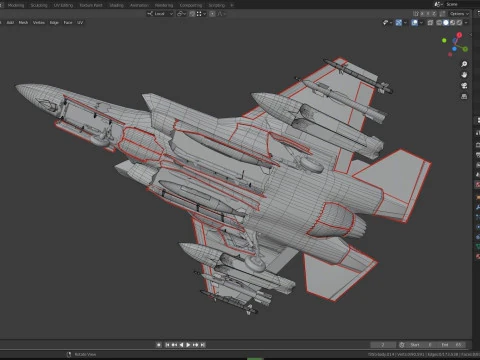
Task: Toggle Y axis mirror
Action: coord(428,14)
